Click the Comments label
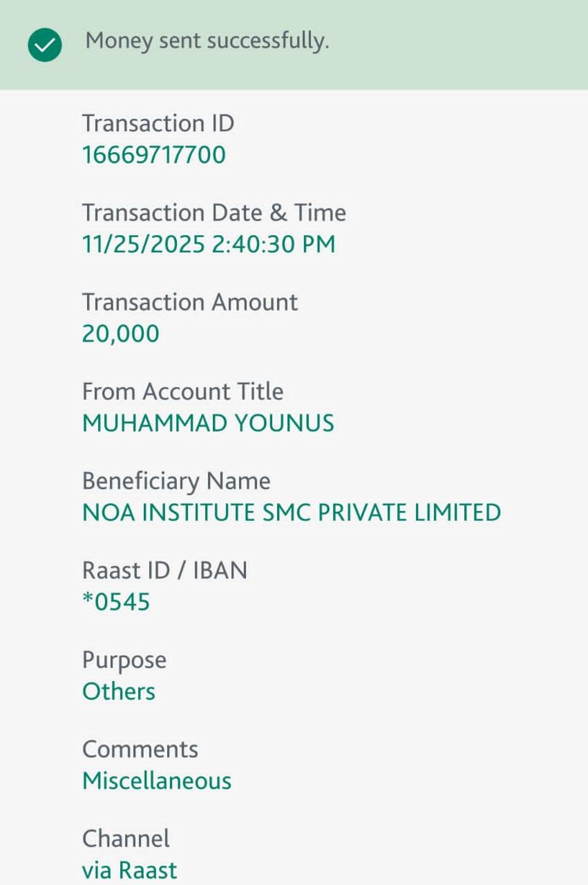Image resolution: width=588 pixels, height=885 pixels. [x=140, y=749]
